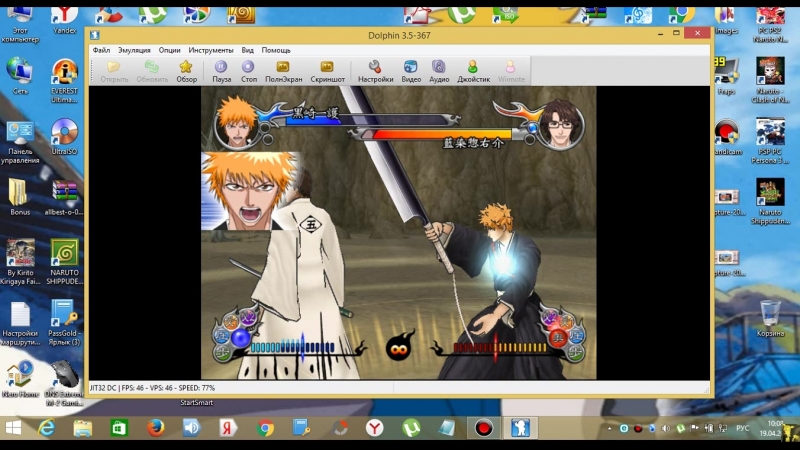Screen dimensions: 800x450
Task: Open File Explorer from taskbar
Action: point(83,428)
